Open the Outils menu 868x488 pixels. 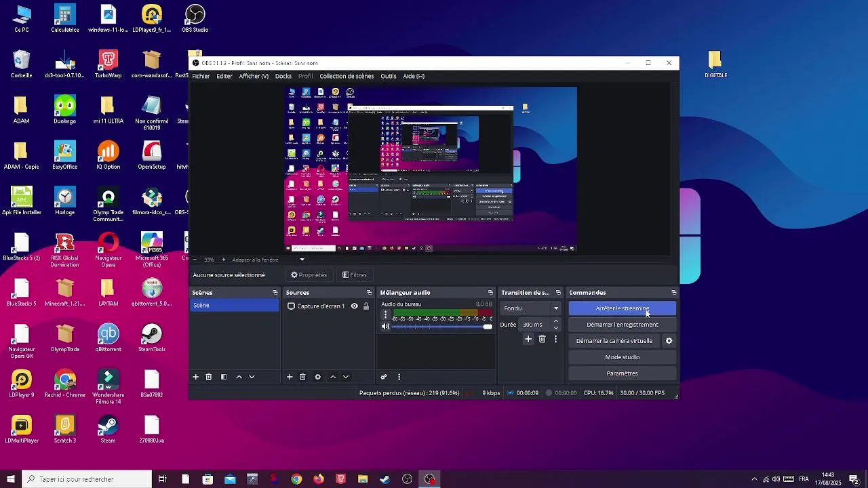[x=389, y=77]
